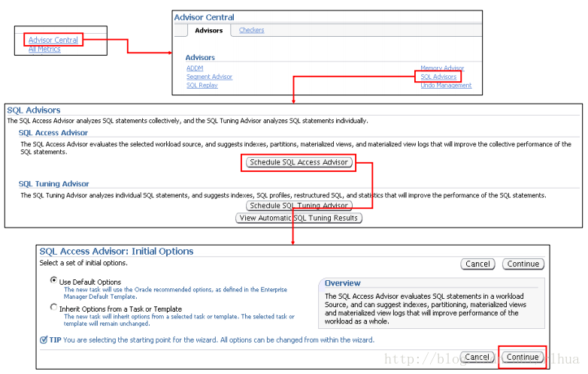Select the Use Default Options radio button
588x374 pixels.
click(x=53, y=280)
